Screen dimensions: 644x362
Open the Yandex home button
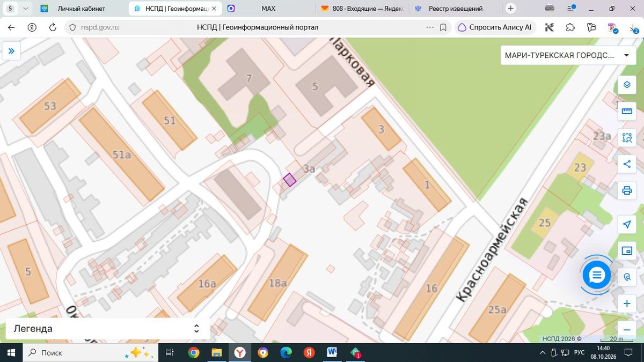tap(32, 27)
